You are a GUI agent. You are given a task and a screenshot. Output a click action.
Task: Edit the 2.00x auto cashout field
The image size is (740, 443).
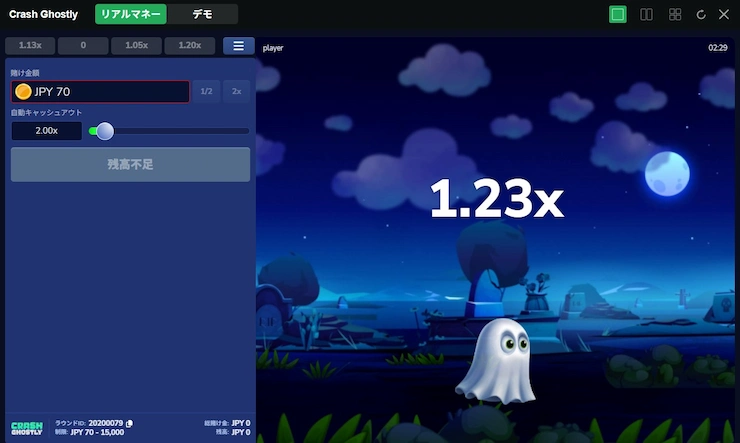46,131
